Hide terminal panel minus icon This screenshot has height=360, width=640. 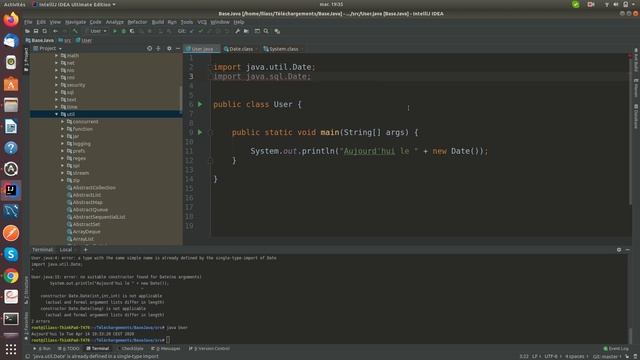(628, 249)
